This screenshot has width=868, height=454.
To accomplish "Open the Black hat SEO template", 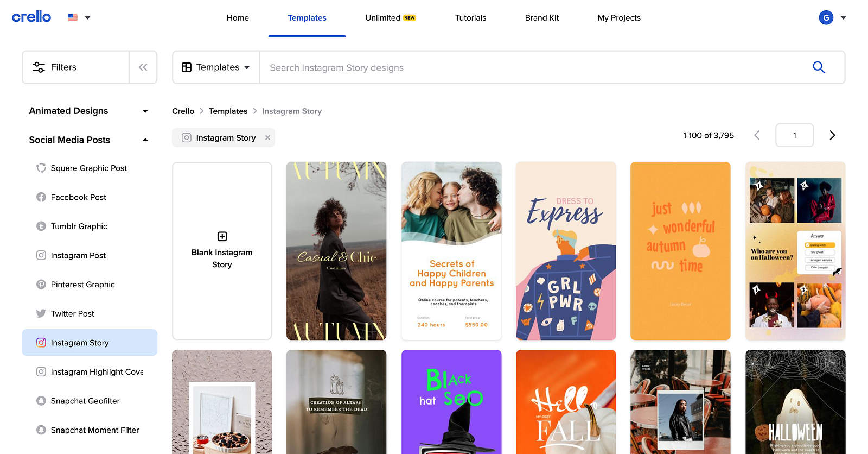I will coord(451,402).
